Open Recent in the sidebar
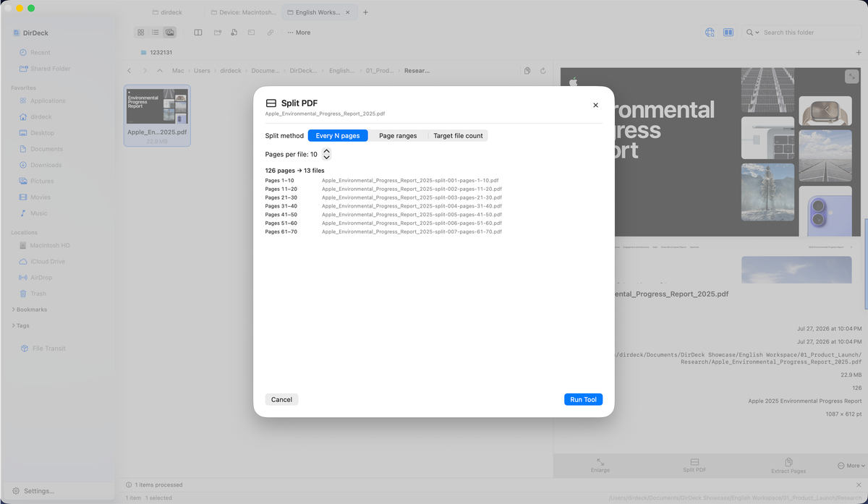Image resolution: width=868 pixels, height=504 pixels. point(40,53)
